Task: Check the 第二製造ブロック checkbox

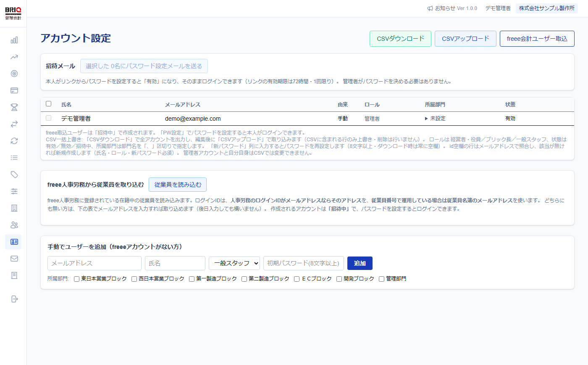Action: coord(244,279)
